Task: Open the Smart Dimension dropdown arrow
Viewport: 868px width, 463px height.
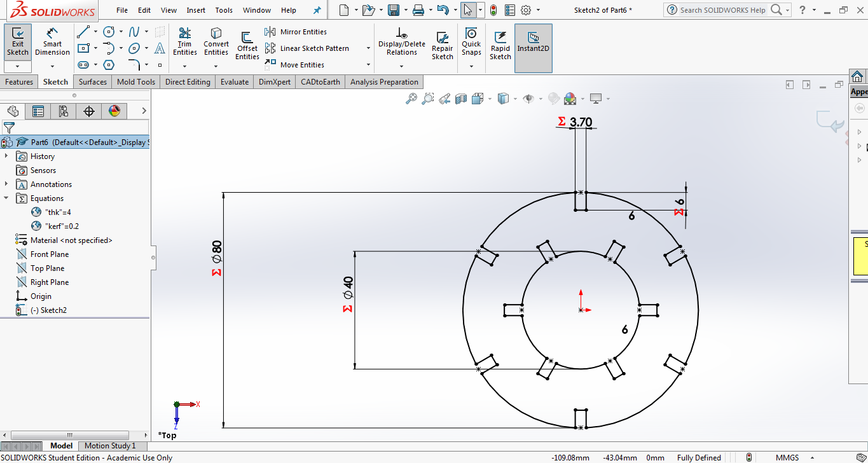Action: tap(52, 66)
